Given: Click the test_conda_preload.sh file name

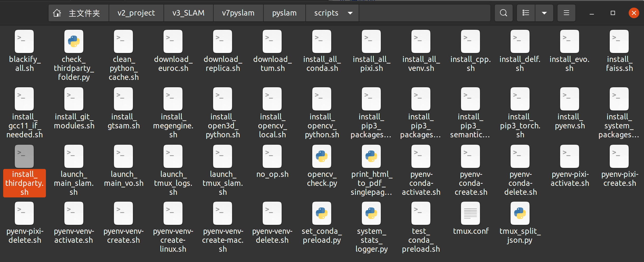Looking at the screenshot, I should coord(421,240).
